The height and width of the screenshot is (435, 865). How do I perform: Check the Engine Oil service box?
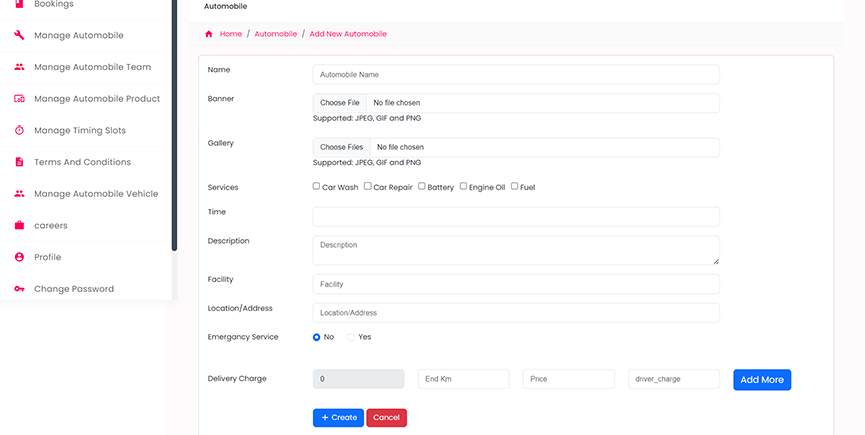coord(463,186)
